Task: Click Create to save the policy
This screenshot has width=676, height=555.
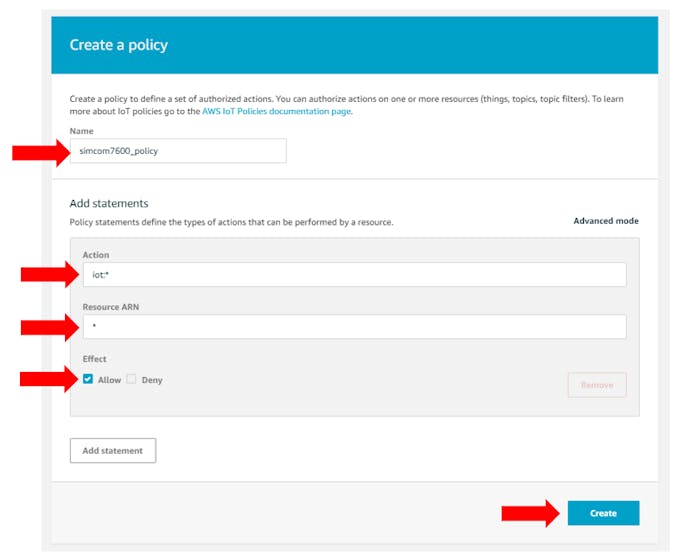Action: coord(603,513)
